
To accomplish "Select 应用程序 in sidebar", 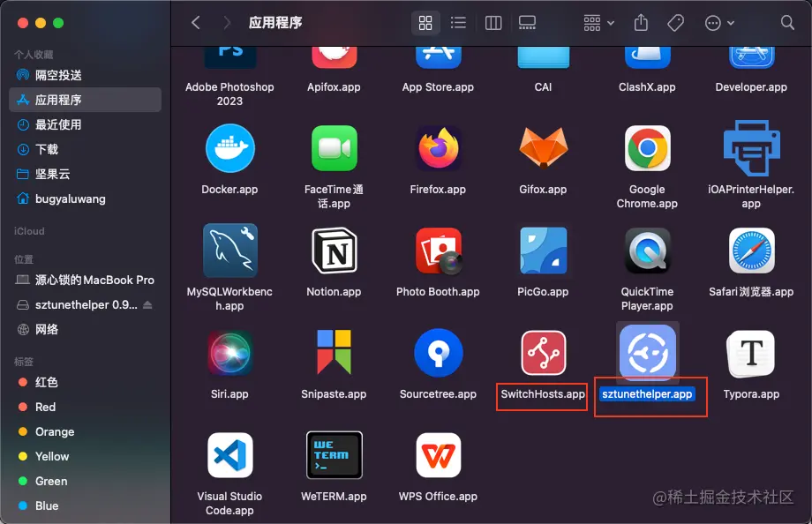I will click(86, 100).
